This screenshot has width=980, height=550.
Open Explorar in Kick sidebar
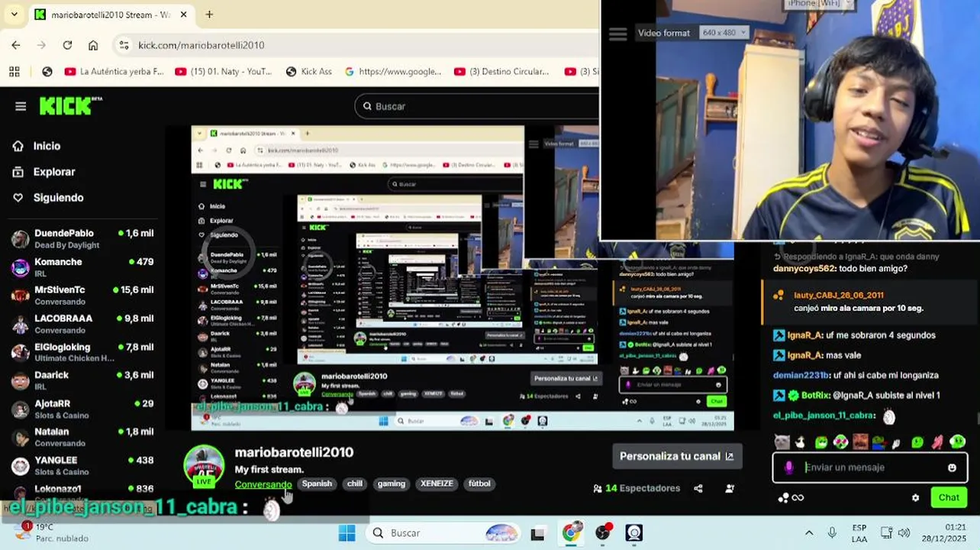(44, 172)
